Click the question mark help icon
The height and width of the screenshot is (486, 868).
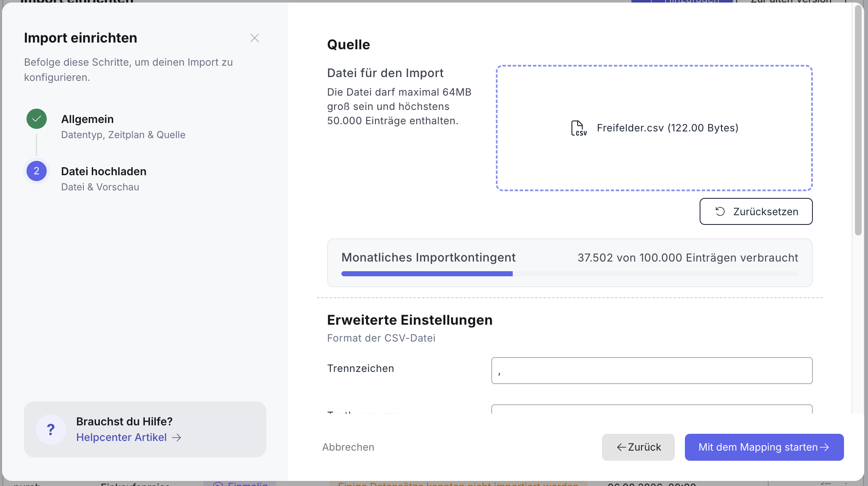coord(51,430)
